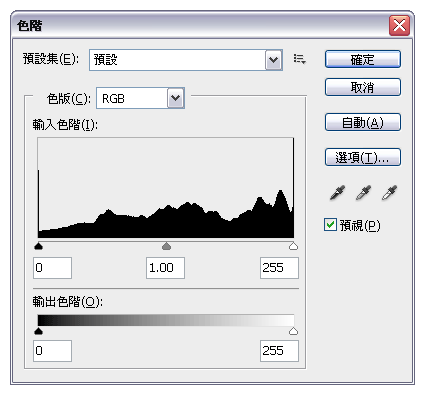
Task: Click the input highlight field 255
Action: [279, 268]
